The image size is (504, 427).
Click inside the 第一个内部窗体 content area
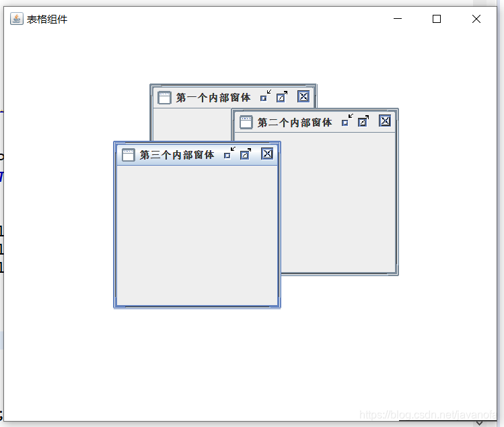pos(192,125)
